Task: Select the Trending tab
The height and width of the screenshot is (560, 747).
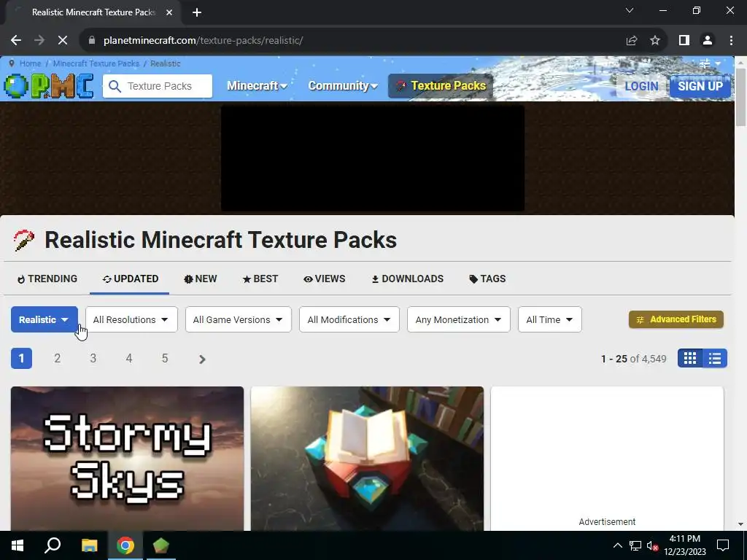Action: click(47, 279)
